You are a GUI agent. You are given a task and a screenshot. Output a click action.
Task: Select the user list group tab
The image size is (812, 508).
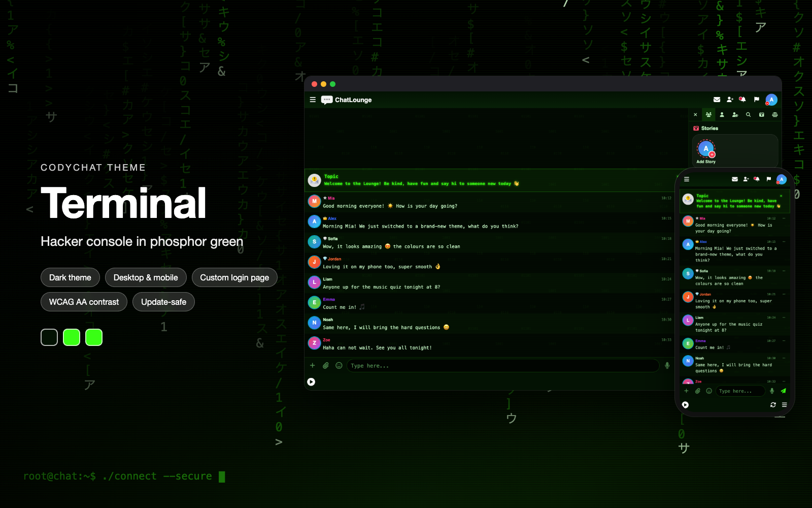pyautogui.click(x=708, y=115)
